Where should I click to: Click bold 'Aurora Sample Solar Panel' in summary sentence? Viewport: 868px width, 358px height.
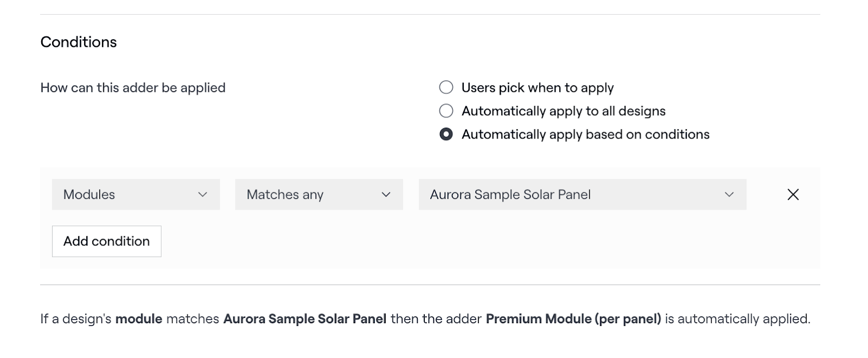[305, 319]
